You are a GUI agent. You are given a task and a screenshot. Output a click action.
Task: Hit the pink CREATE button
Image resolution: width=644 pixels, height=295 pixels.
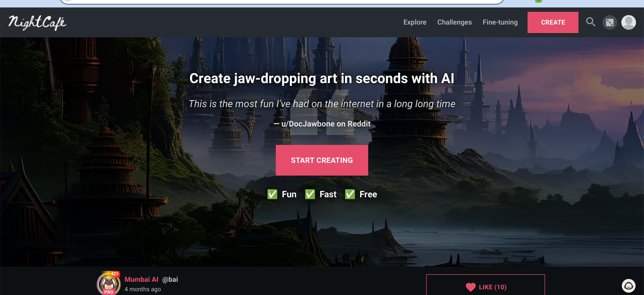click(553, 22)
